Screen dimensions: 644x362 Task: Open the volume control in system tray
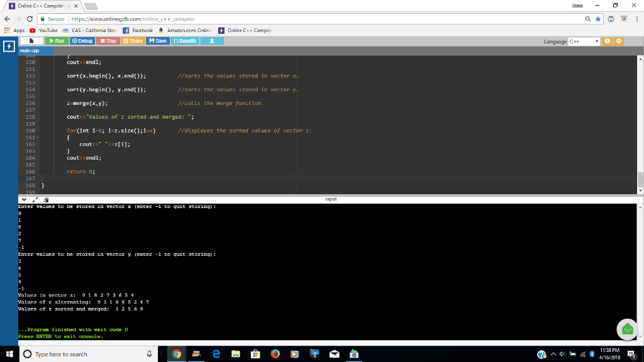(x=562, y=354)
